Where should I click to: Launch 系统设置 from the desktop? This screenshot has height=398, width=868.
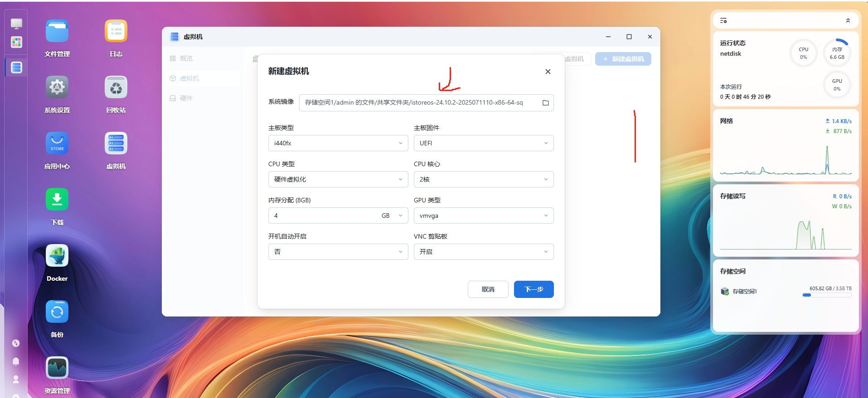pyautogui.click(x=57, y=88)
